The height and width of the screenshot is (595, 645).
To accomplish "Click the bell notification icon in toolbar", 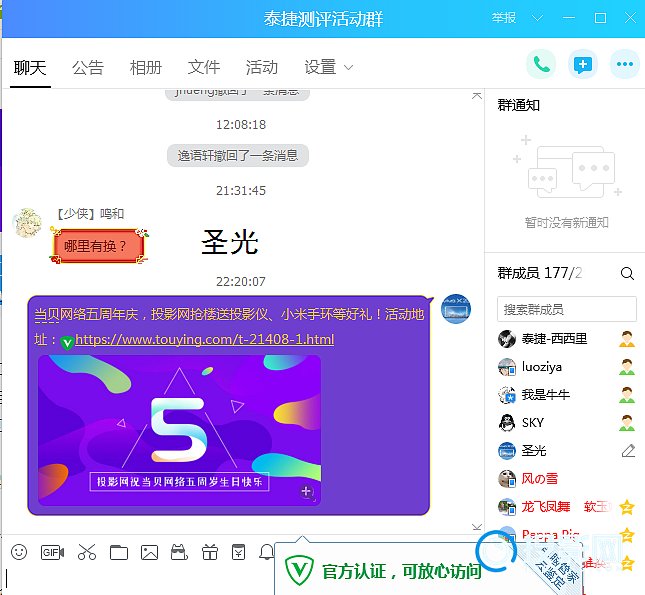I will (x=266, y=552).
